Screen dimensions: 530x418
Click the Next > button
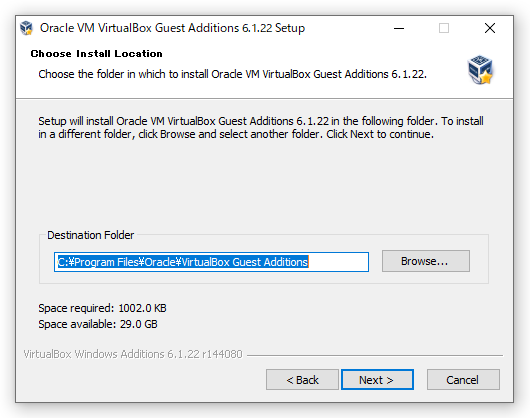tap(377, 380)
